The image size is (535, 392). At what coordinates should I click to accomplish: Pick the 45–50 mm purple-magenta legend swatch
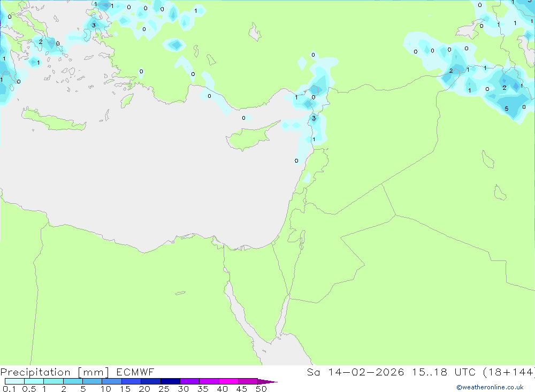tap(248, 381)
